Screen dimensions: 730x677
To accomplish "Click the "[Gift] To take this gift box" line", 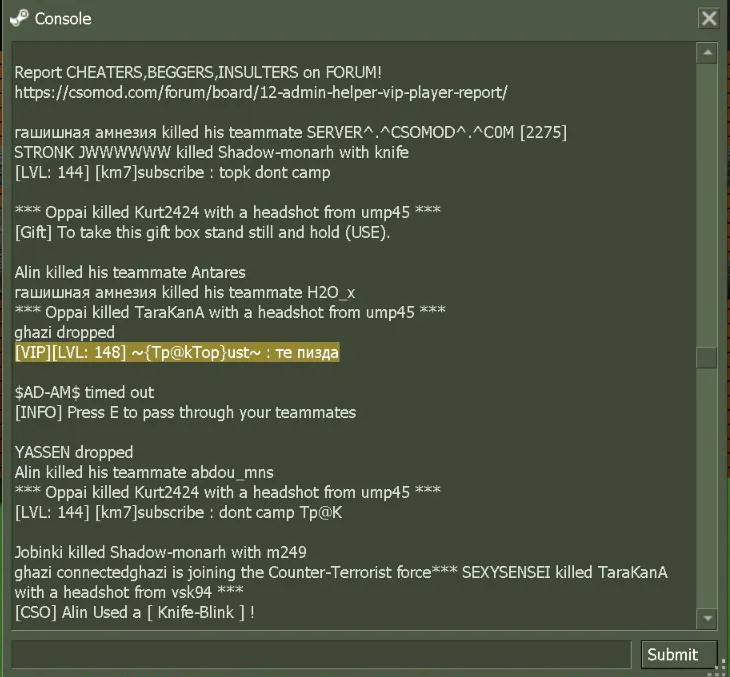I will pos(202,232).
